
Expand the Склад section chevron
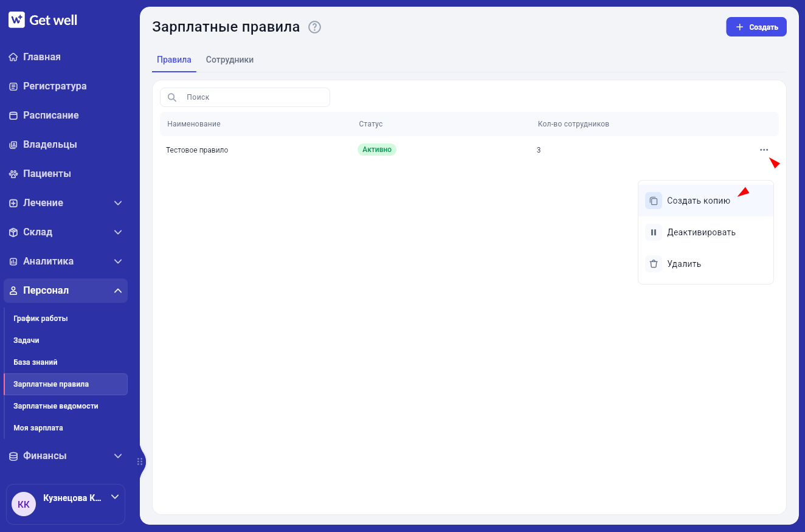(x=118, y=232)
